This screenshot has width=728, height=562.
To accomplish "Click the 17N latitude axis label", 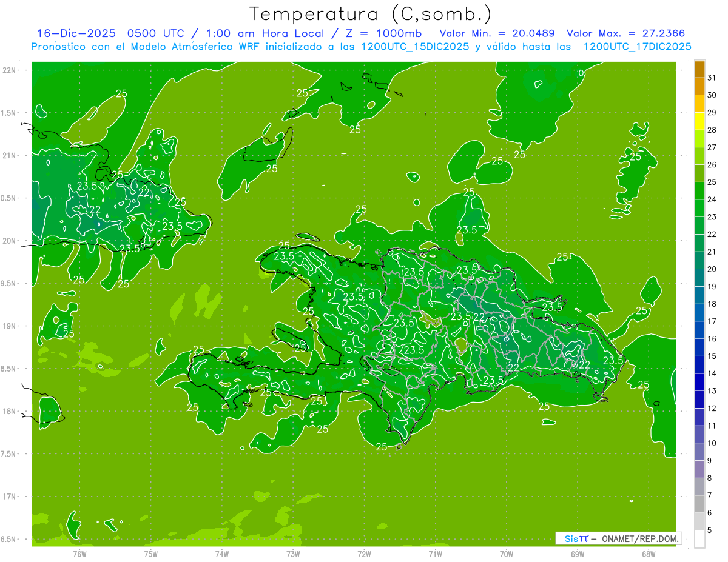I will [9, 497].
